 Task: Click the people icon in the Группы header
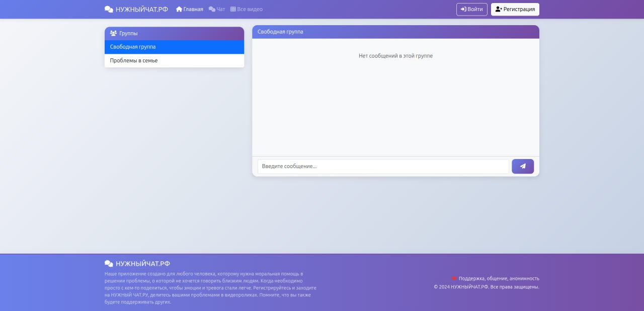pos(113,33)
